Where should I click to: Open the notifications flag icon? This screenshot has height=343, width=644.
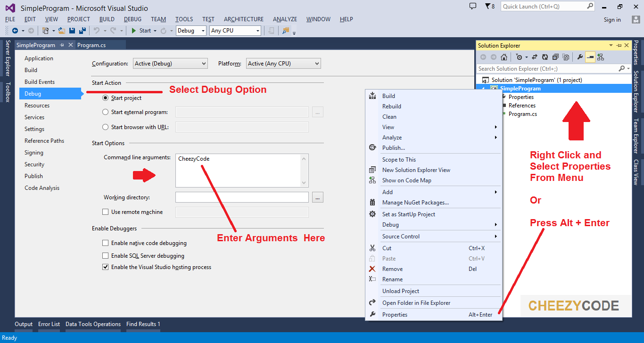487,7
